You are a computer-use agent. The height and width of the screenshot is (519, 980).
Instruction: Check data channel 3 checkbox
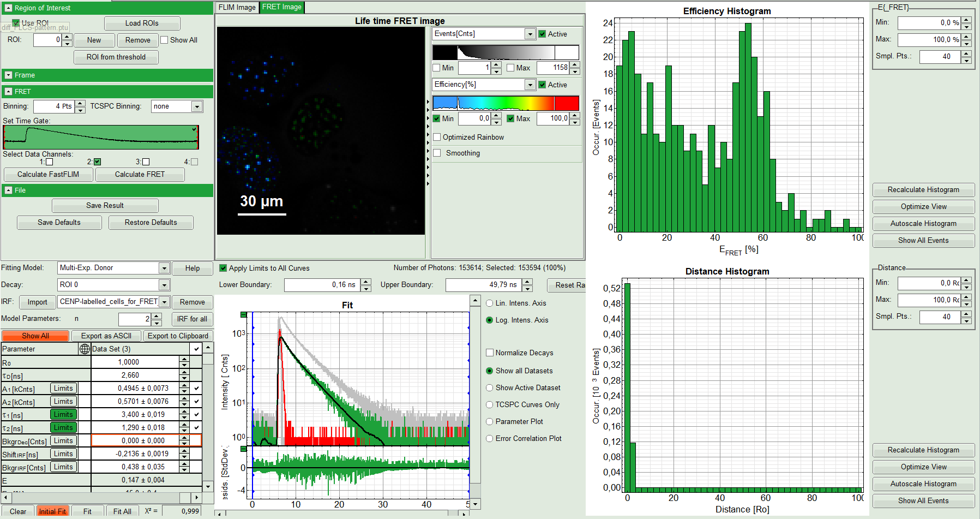pyautogui.click(x=146, y=162)
